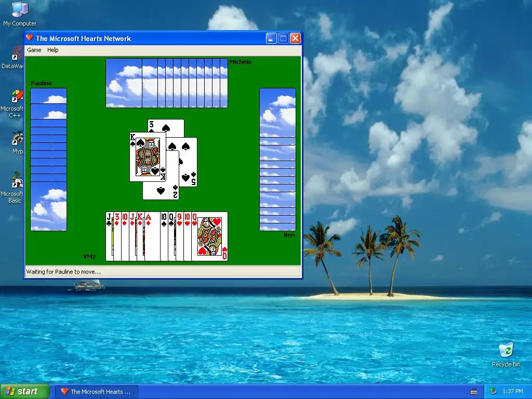Select the Microsoft C++ desktop shortcut

coord(12,104)
